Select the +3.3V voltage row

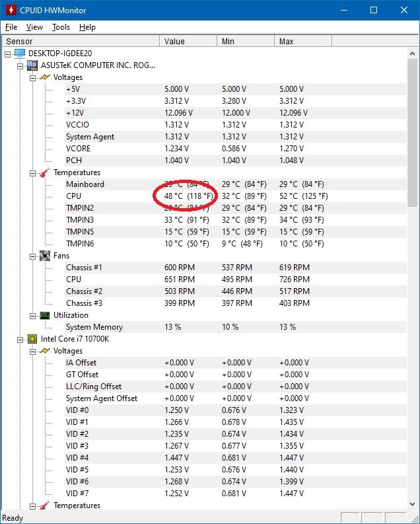(236, 101)
